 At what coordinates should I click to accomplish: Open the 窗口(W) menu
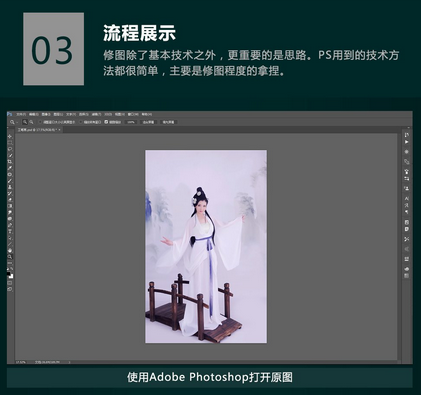(133, 114)
